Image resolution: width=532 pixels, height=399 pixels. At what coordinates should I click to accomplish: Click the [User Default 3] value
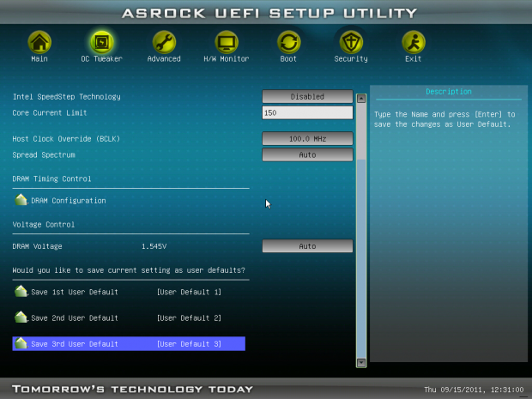[x=189, y=344]
